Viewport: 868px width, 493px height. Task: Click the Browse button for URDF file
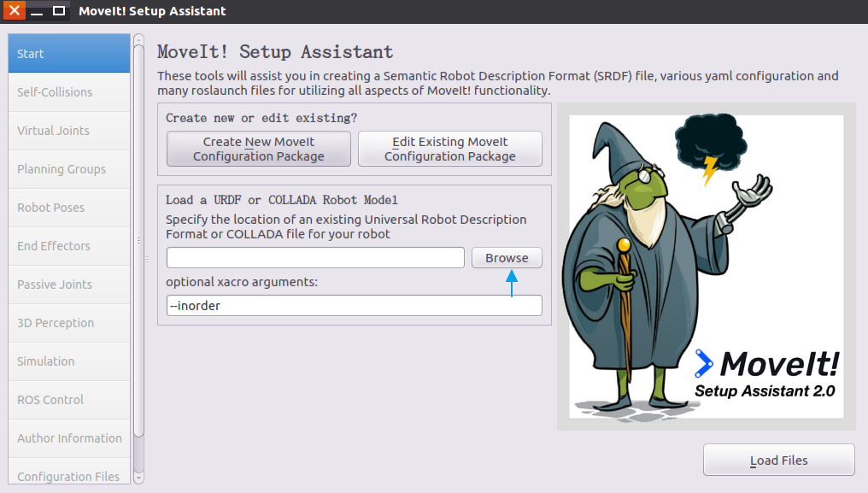coord(507,258)
